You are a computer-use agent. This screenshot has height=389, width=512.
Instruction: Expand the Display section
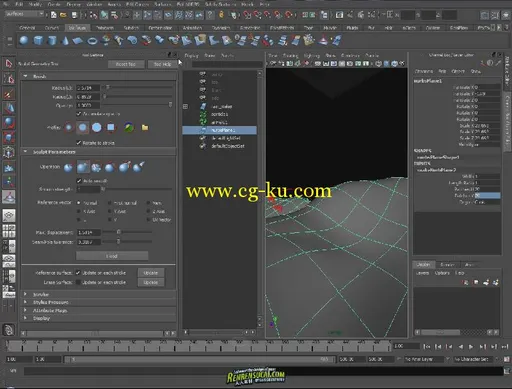pos(25,318)
